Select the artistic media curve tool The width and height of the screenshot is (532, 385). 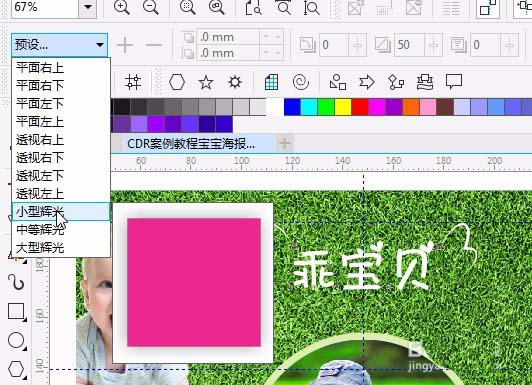(x=16, y=282)
